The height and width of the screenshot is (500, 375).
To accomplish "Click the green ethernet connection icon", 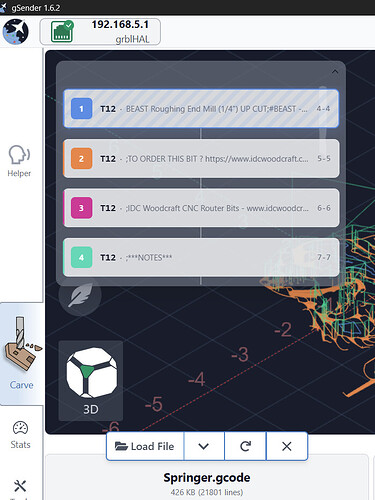I will click(x=62, y=32).
